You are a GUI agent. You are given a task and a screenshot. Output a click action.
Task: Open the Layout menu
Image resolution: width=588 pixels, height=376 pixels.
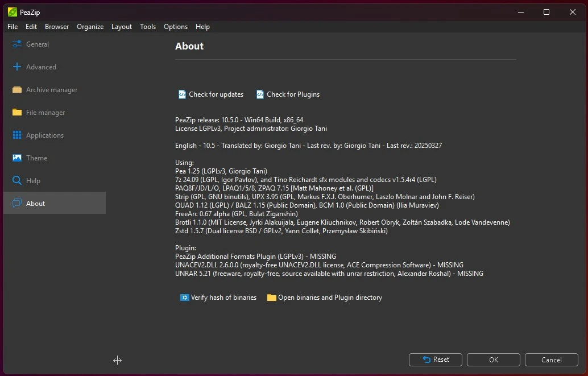click(x=122, y=27)
